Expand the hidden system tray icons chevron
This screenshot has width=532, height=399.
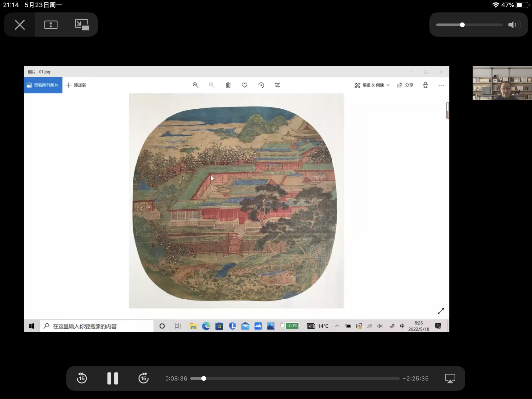coord(337,326)
